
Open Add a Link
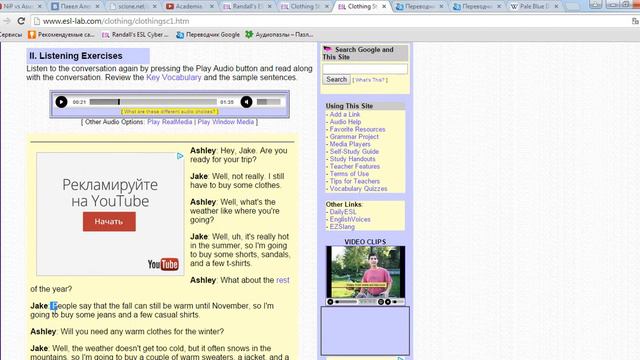tap(345, 114)
